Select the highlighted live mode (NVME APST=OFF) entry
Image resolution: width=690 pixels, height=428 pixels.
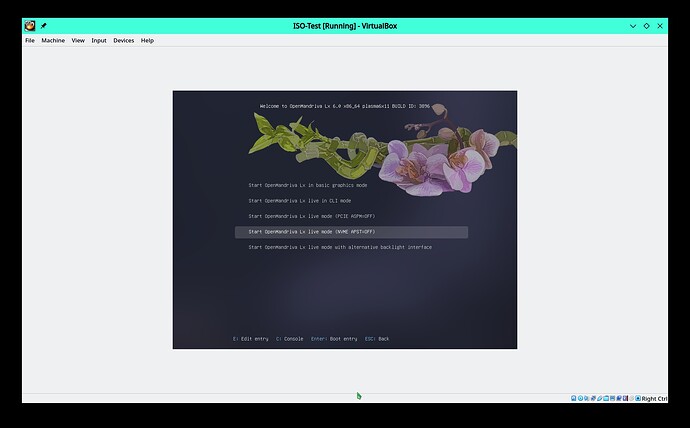pos(351,232)
